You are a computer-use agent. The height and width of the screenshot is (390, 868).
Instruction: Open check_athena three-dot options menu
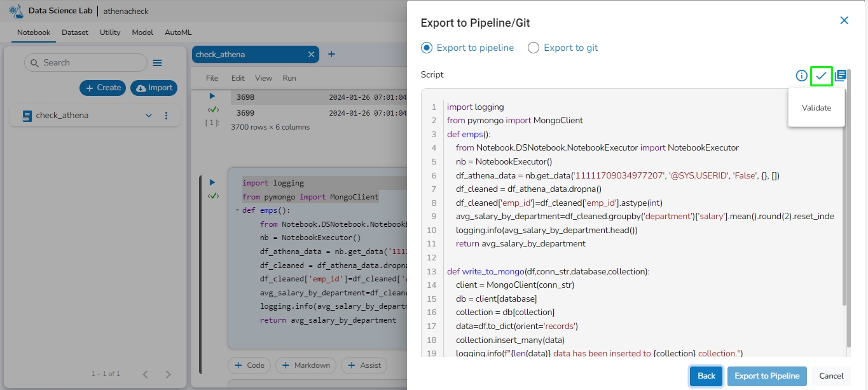pyautogui.click(x=167, y=116)
